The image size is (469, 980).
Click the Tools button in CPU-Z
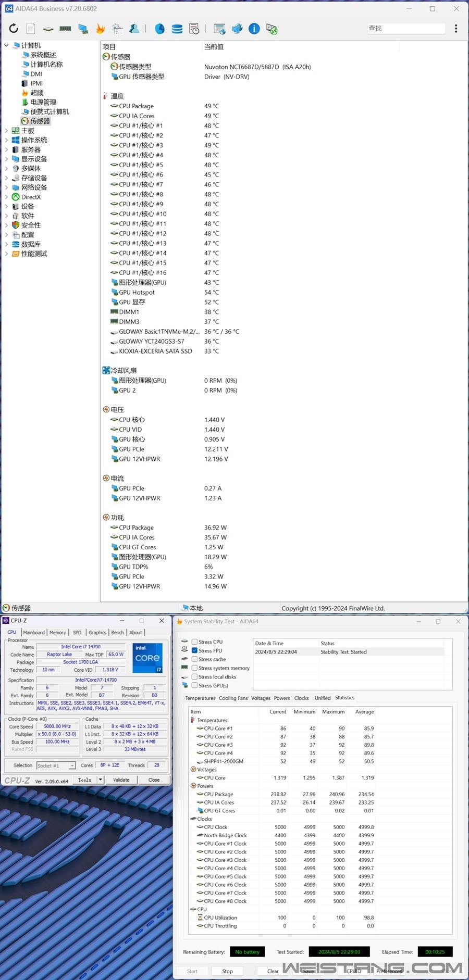click(x=85, y=780)
